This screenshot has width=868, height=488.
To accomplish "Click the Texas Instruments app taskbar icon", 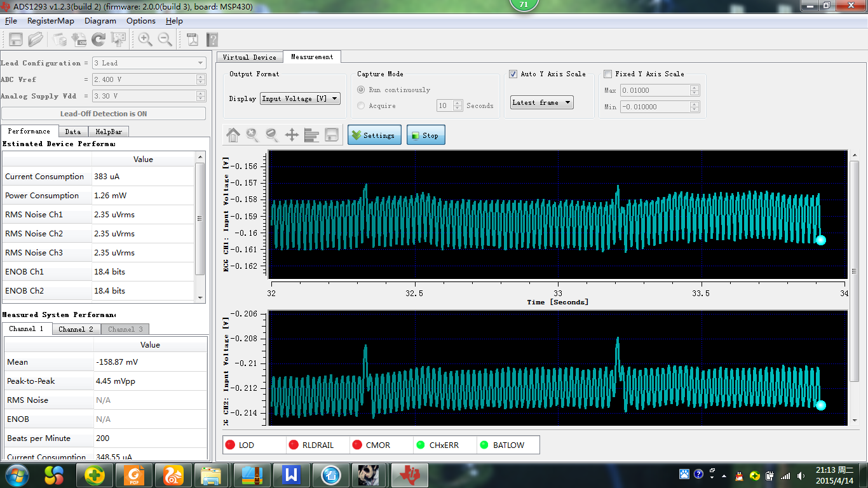I will coord(410,475).
